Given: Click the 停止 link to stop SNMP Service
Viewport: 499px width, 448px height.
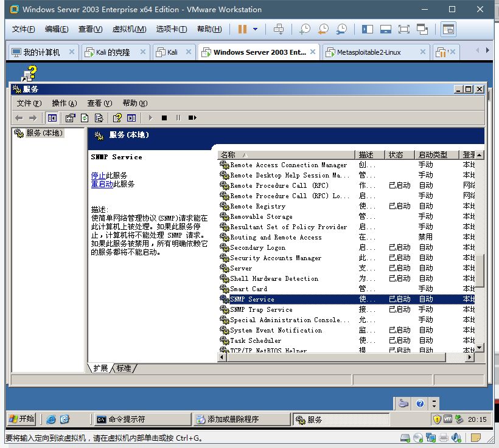Looking at the screenshot, I should pos(99,176).
